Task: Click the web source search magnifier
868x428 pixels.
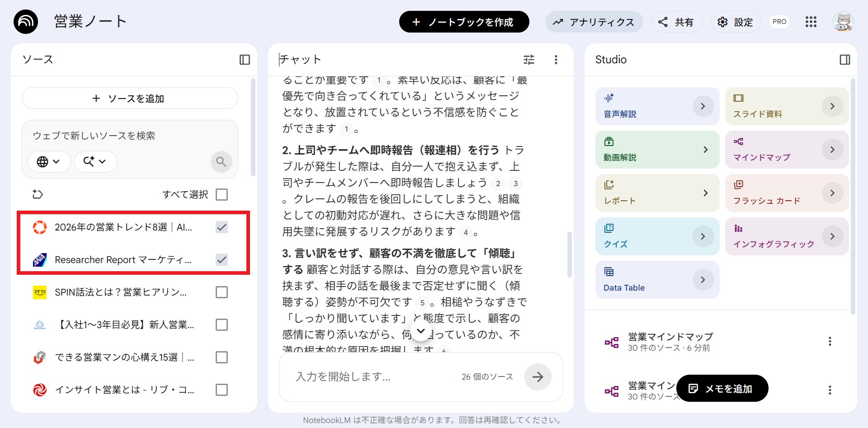Action: [221, 161]
